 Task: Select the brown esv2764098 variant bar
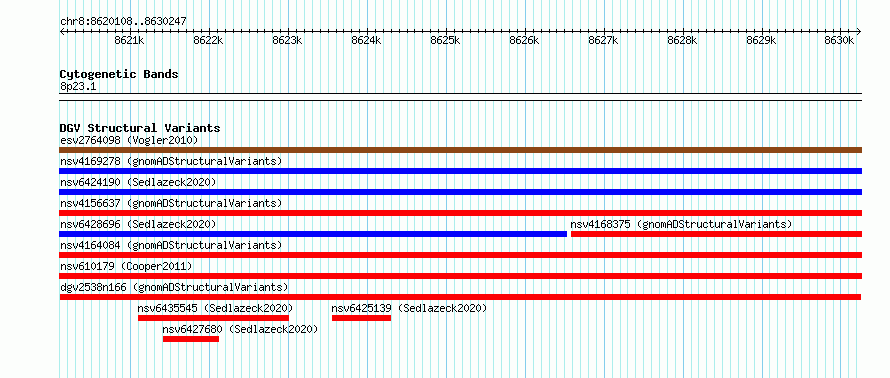click(461, 150)
